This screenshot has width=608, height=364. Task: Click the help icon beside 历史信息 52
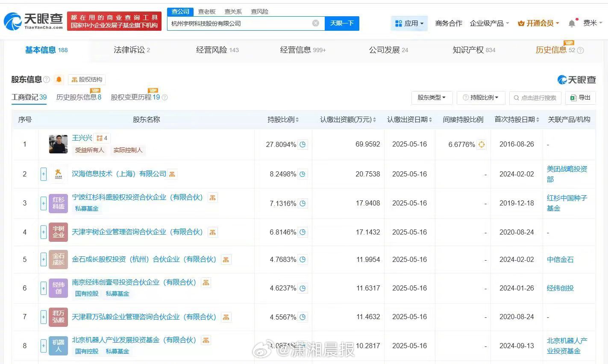coord(580,50)
